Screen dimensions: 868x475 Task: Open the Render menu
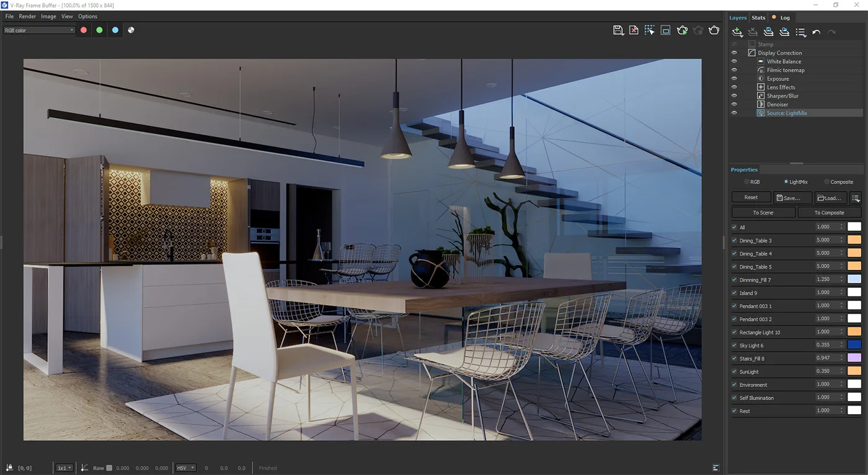click(27, 16)
